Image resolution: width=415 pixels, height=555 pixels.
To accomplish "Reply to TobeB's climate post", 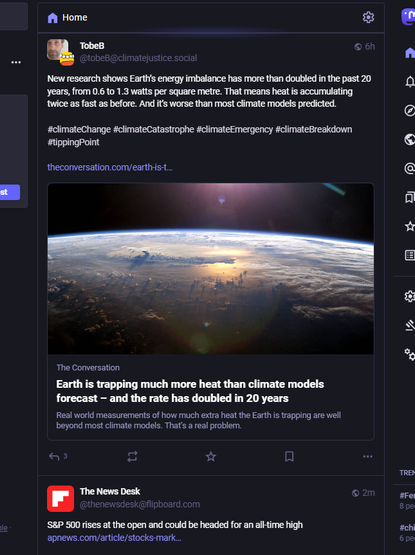I will [55, 457].
